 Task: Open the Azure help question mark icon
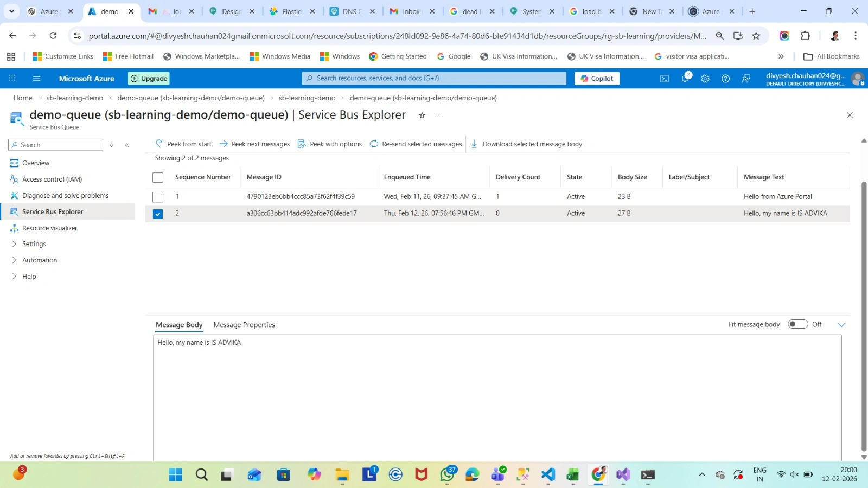tap(725, 79)
